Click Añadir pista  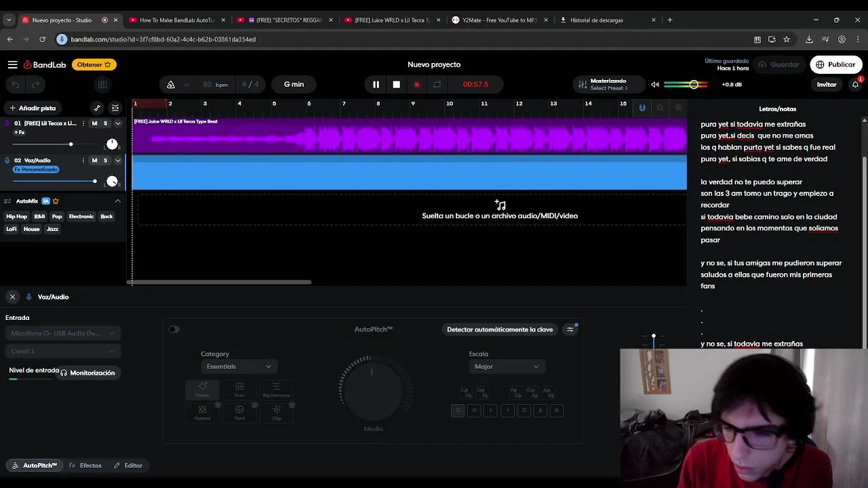[x=33, y=108]
